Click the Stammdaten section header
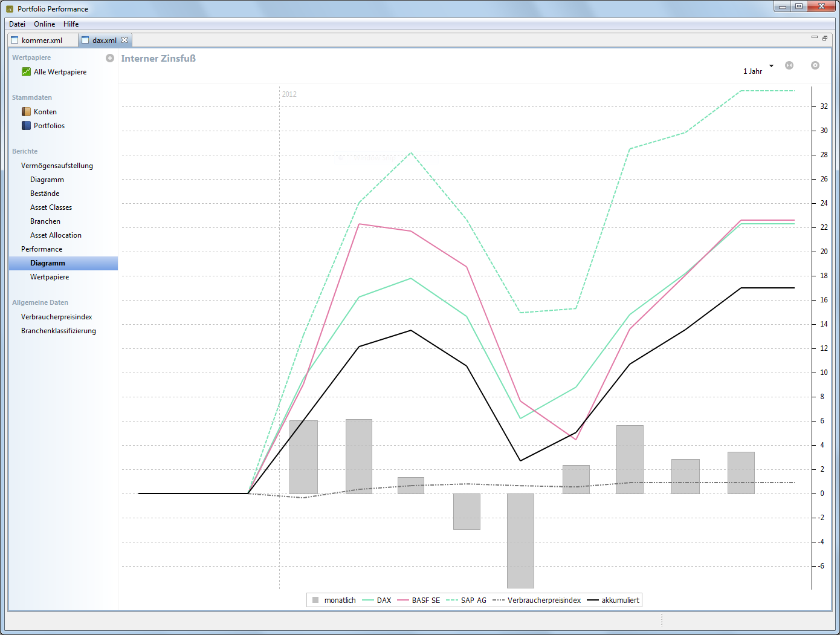This screenshot has width=840, height=635. tap(32, 97)
